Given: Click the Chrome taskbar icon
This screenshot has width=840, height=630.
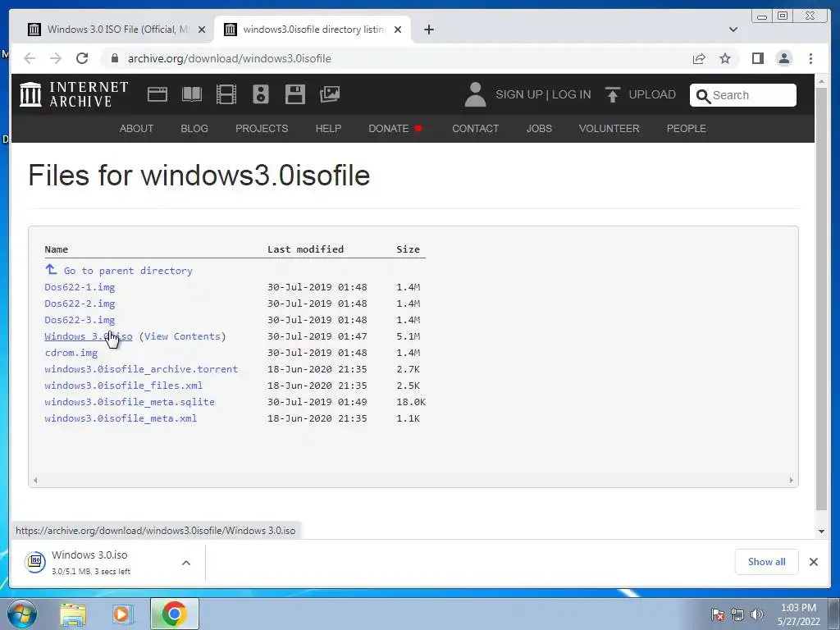Looking at the screenshot, I should pos(175,614).
